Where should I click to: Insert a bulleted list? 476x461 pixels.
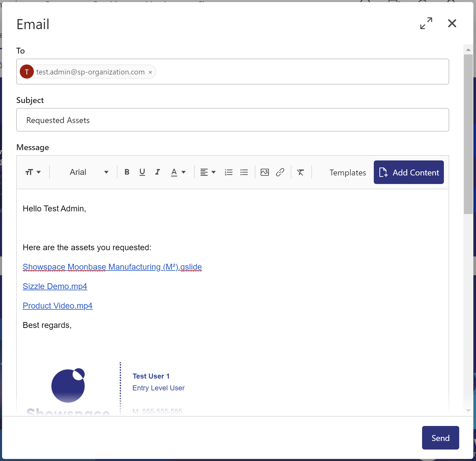coord(244,172)
